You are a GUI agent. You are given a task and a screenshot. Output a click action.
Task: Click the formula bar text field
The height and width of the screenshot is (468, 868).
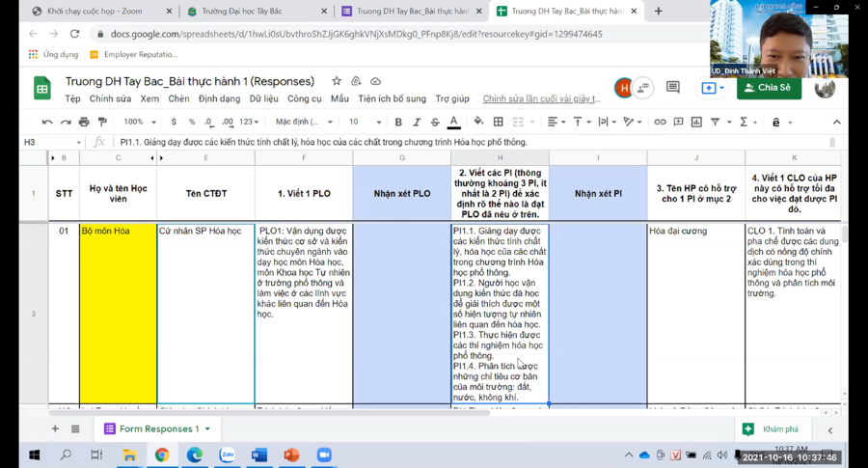click(474, 143)
